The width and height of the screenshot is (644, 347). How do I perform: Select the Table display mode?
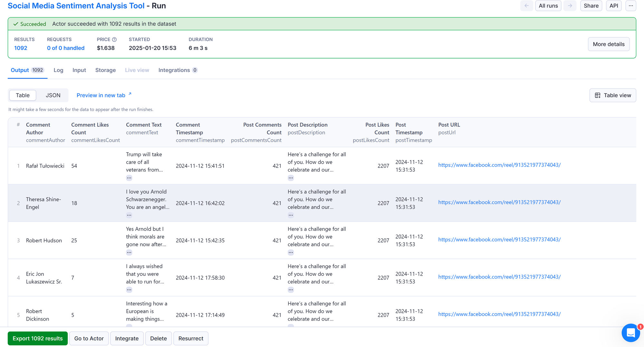(x=23, y=95)
